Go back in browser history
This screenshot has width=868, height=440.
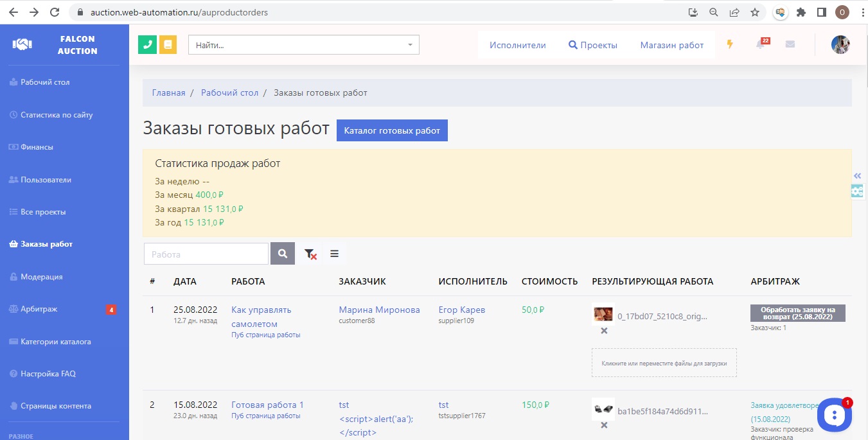point(13,12)
